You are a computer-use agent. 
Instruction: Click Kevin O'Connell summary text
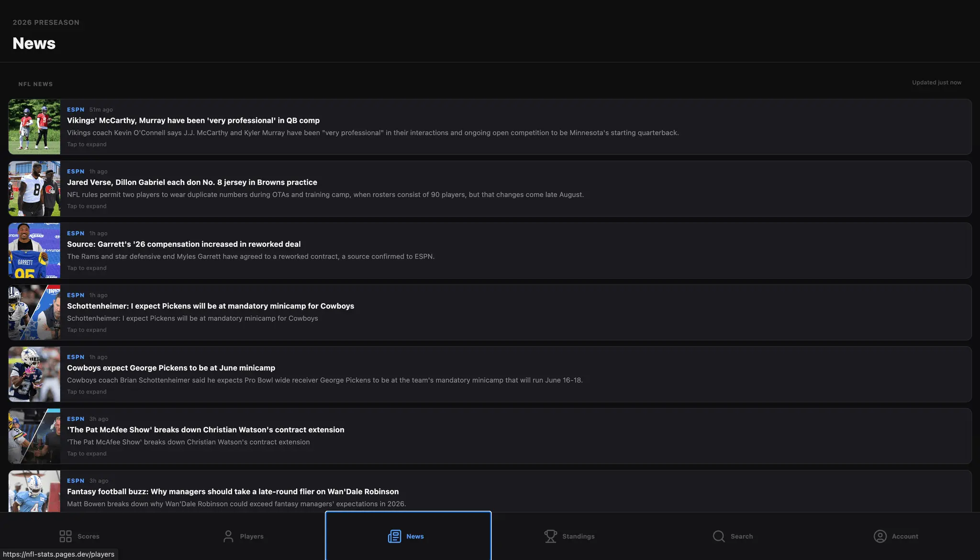point(373,133)
